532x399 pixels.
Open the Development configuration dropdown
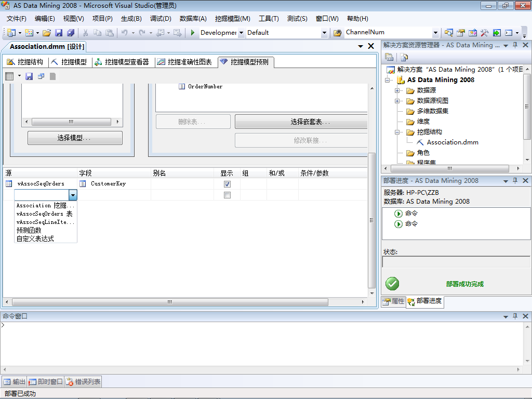(x=241, y=33)
